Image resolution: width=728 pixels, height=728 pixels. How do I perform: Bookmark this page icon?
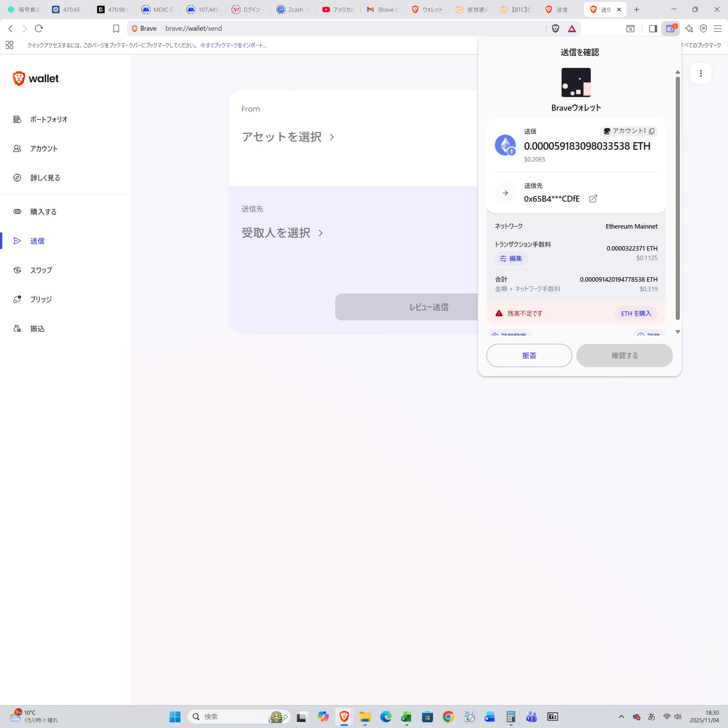116,28
